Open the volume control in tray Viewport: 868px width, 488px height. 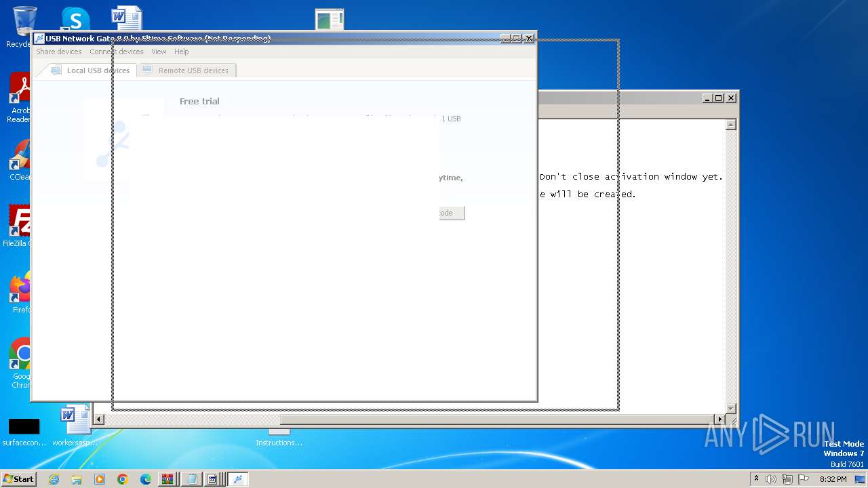(x=771, y=479)
